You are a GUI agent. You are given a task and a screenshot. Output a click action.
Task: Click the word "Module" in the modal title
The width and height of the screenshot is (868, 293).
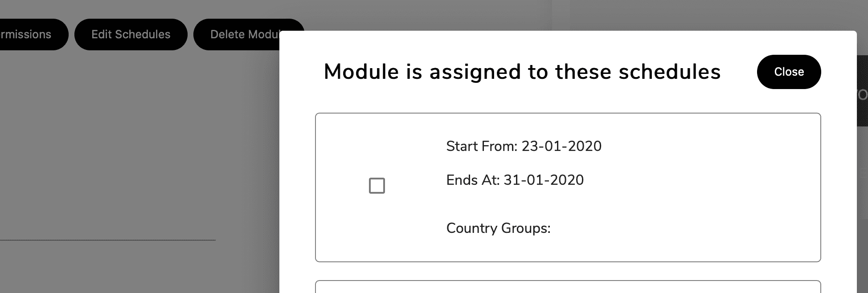[361, 72]
